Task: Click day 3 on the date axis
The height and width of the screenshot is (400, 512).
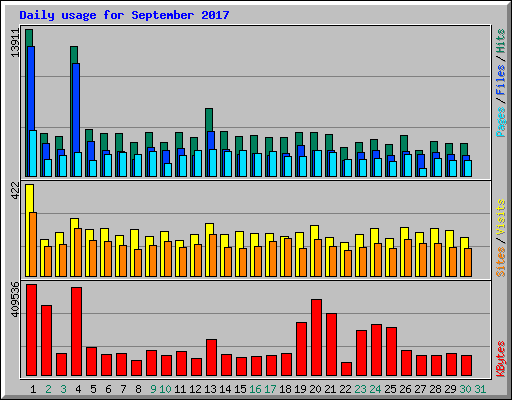Action: pos(63,389)
